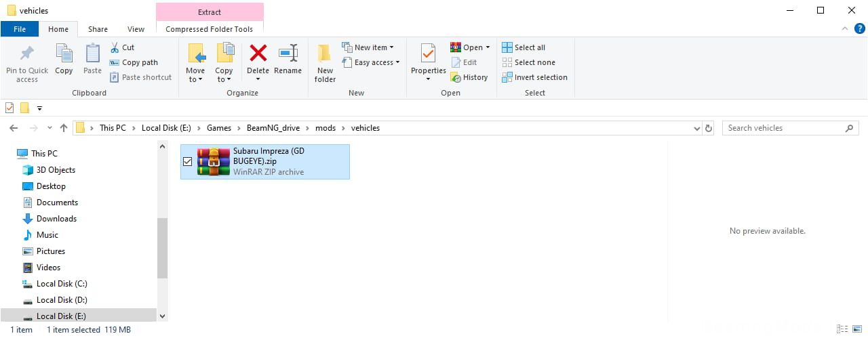Go Up one folder level
Viewport: 868px width, 338px height.
[x=64, y=128]
